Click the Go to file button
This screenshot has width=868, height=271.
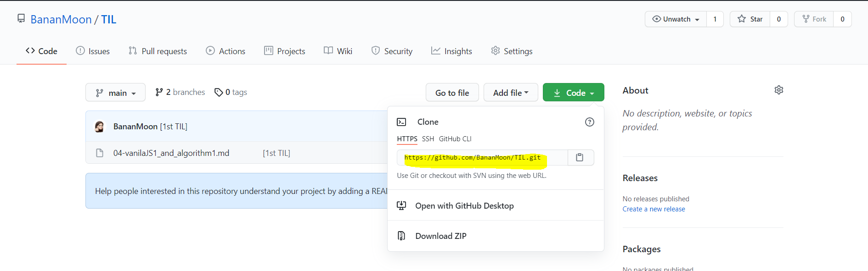pyautogui.click(x=452, y=92)
